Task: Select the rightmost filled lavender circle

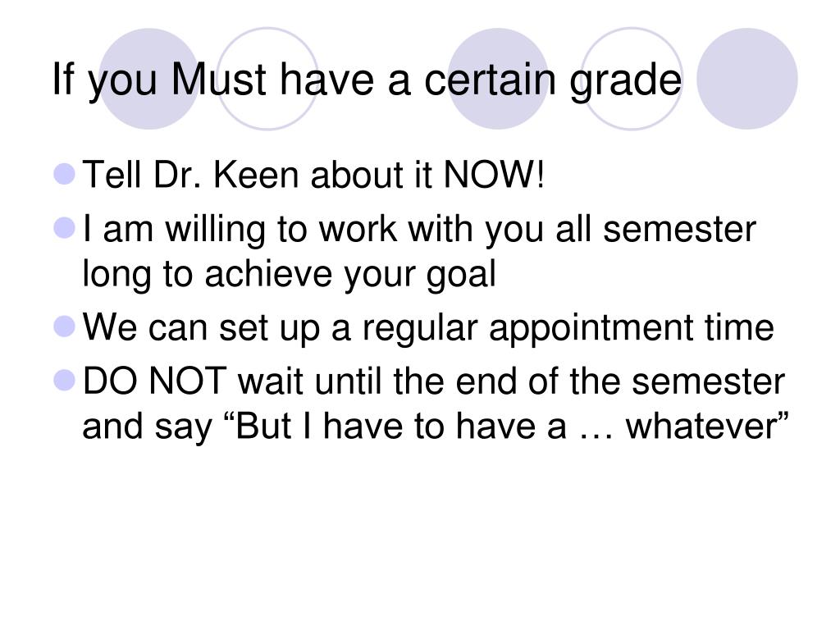Action: coord(747,79)
